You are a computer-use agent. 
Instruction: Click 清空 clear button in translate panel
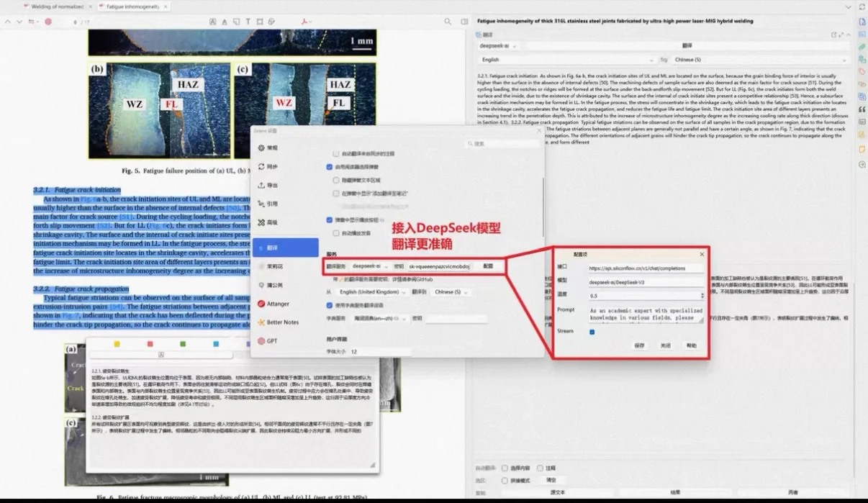coord(551,480)
